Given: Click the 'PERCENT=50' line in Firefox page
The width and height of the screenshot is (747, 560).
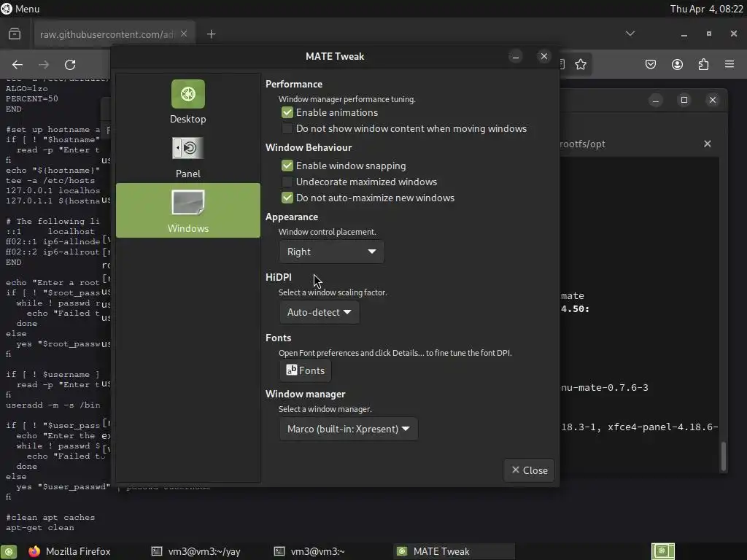Looking at the screenshot, I should pos(32,98).
